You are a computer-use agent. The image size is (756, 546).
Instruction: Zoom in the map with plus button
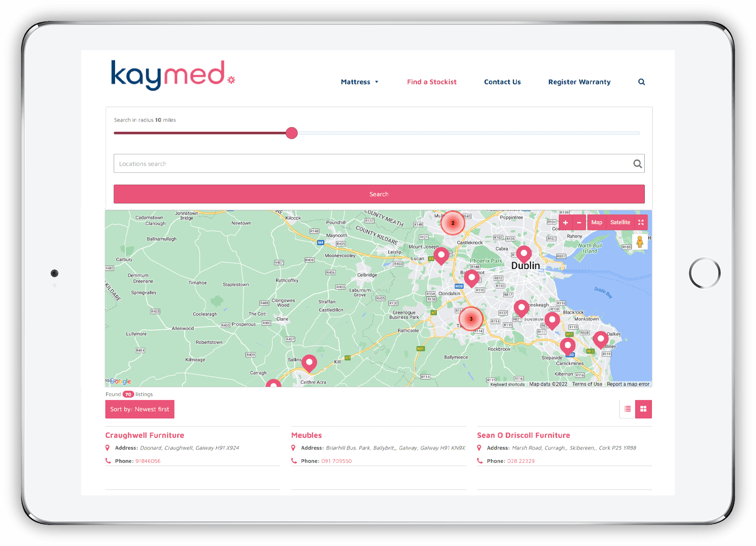click(565, 222)
